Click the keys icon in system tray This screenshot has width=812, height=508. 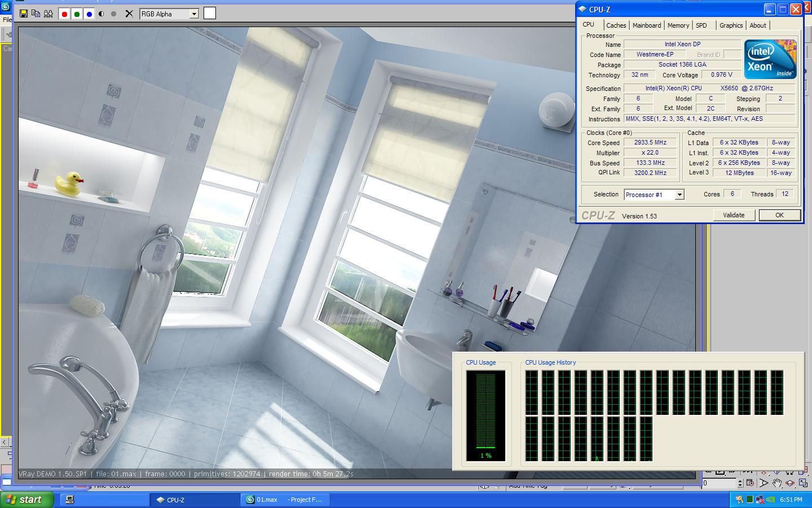pyautogui.click(x=740, y=500)
